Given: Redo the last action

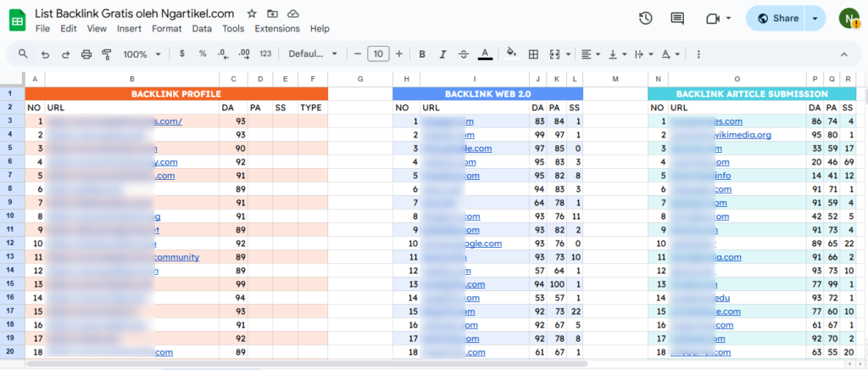Looking at the screenshot, I should coord(65,54).
